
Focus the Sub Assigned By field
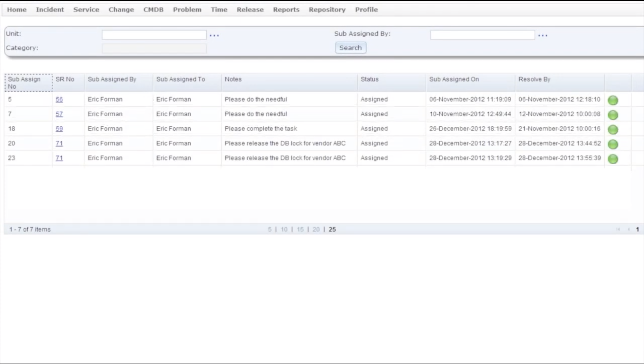[482, 35]
